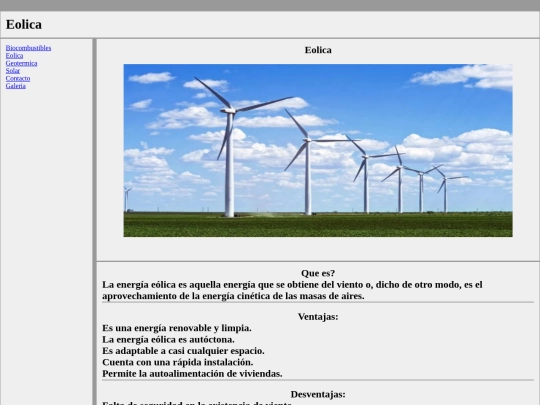Click the 'Ventajas:' heading
This screenshot has height=405, width=540.
coord(318,316)
